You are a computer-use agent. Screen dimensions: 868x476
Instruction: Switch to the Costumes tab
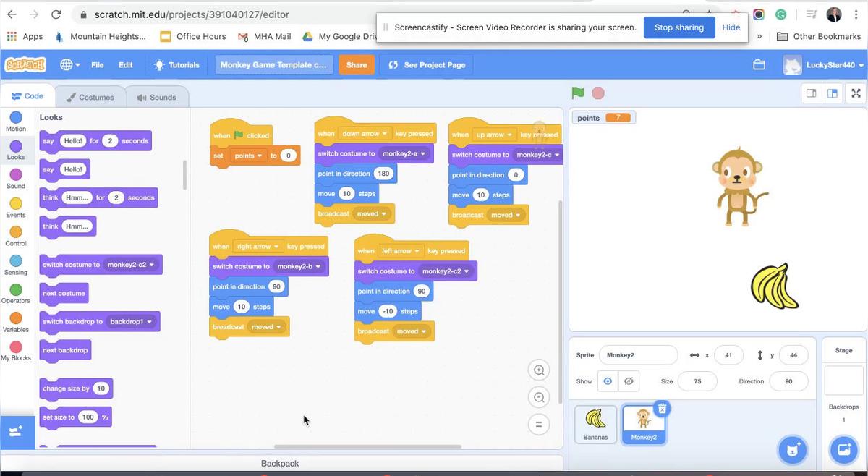(90, 97)
